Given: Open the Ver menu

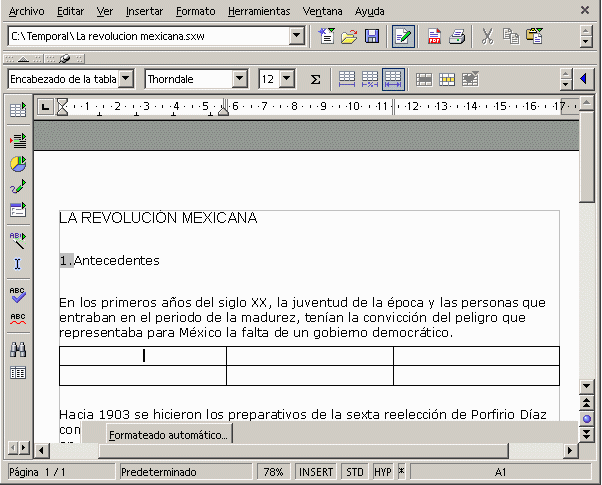Looking at the screenshot, I should [104, 11].
